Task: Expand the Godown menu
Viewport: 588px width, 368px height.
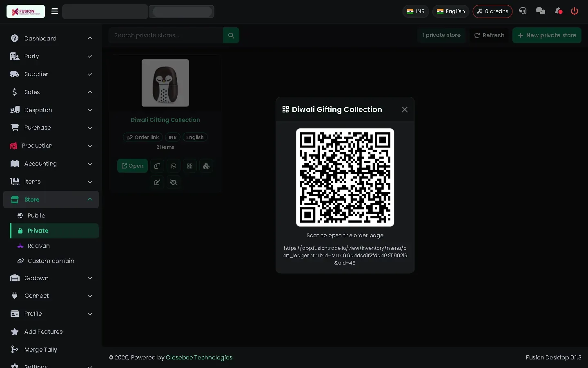Action: point(51,278)
